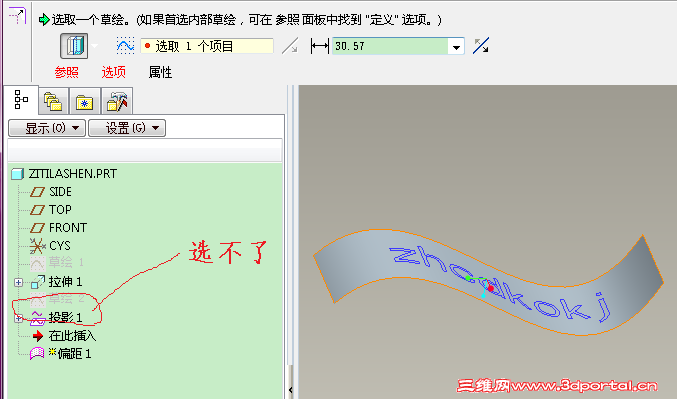Click the SIDE plane icon
Screen dimensions: 677x399
tap(38, 192)
